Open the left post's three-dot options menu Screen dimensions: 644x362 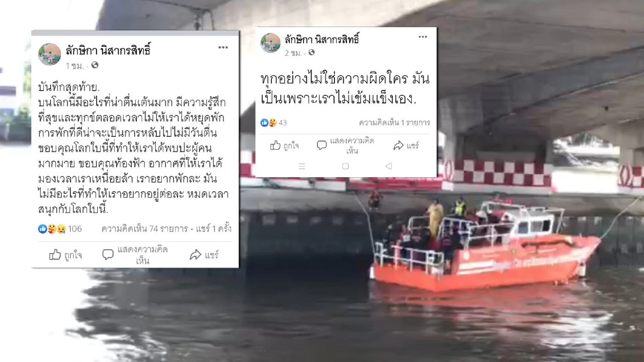(223, 48)
